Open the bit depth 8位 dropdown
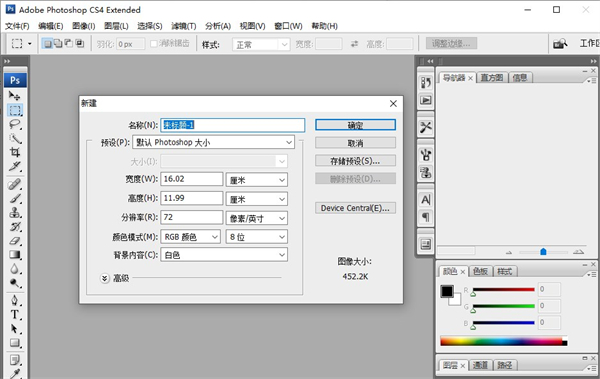 click(x=257, y=237)
